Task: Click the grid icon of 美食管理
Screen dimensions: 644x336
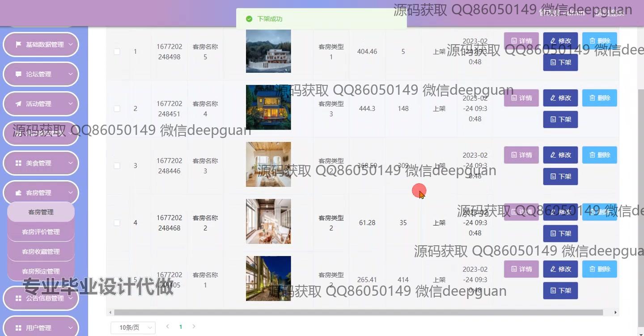Action: (18, 163)
